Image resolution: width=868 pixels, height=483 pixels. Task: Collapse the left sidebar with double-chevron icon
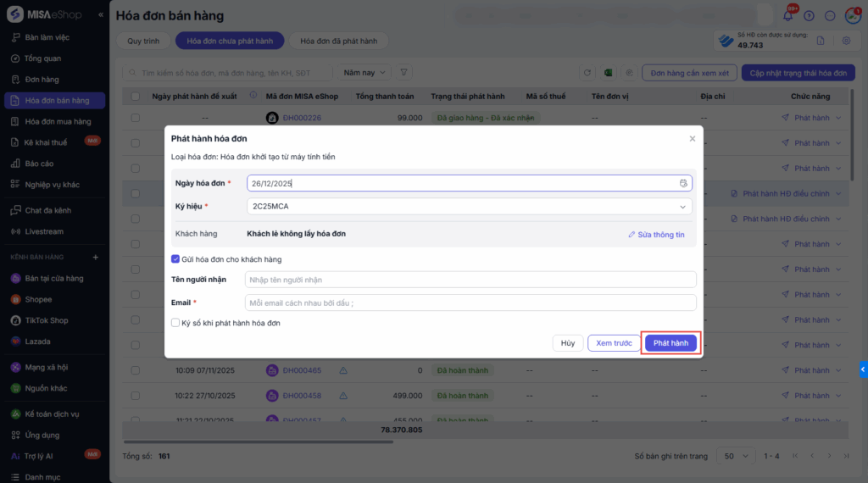pos(102,15)
